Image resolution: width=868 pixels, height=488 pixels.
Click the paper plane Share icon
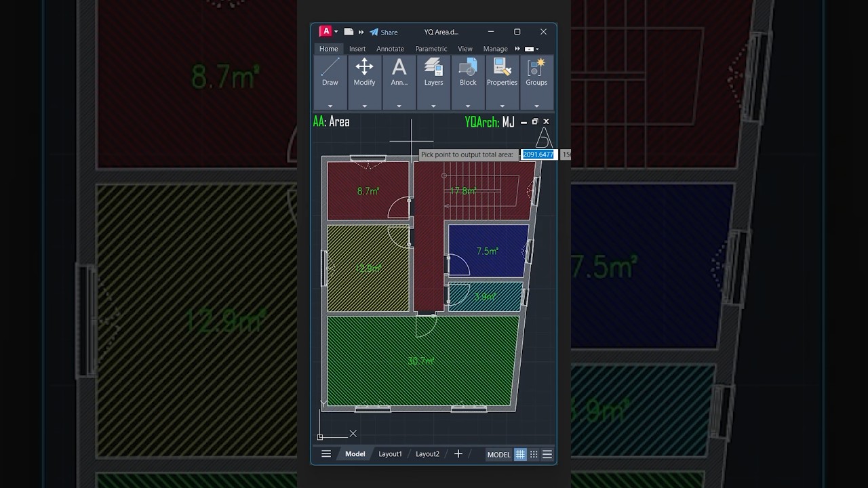(374, 32)
